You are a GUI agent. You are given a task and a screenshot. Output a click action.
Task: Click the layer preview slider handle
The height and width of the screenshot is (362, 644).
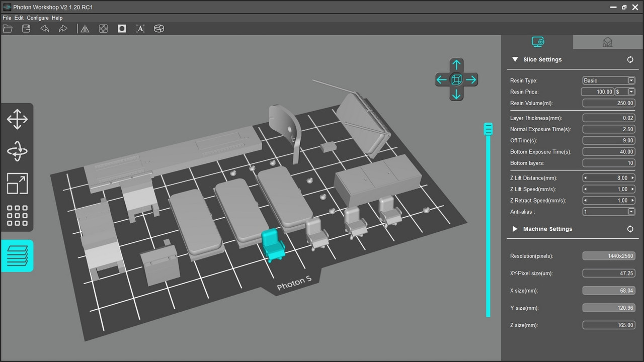[x=488, y=129]
